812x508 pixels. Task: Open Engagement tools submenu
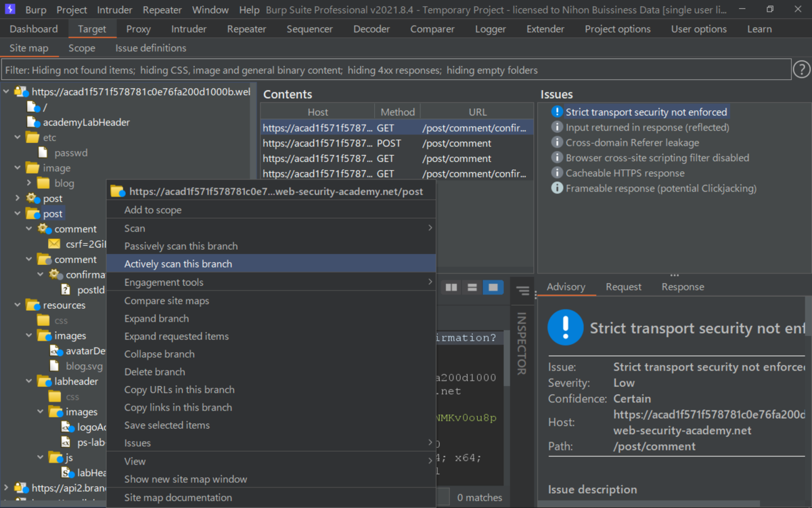[x=271, y=282]
